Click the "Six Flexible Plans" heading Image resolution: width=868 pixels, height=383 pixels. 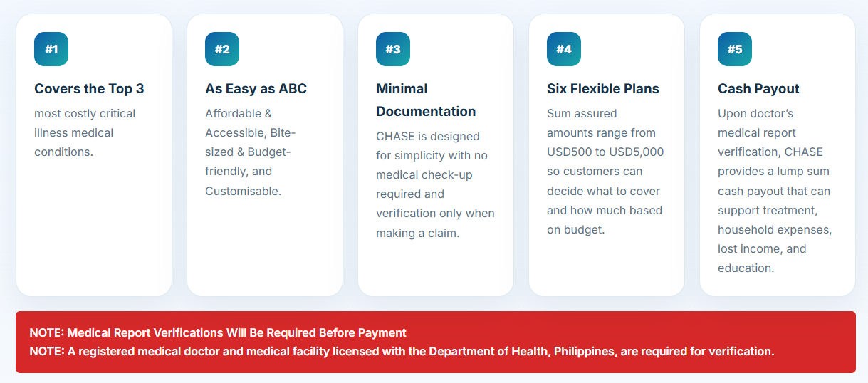coord(603,89)
